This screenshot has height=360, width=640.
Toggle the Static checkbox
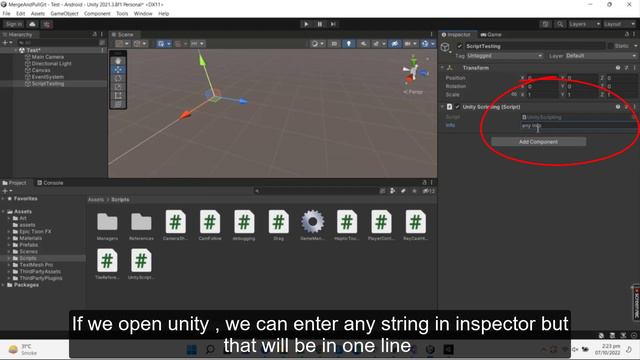point(610,46)
